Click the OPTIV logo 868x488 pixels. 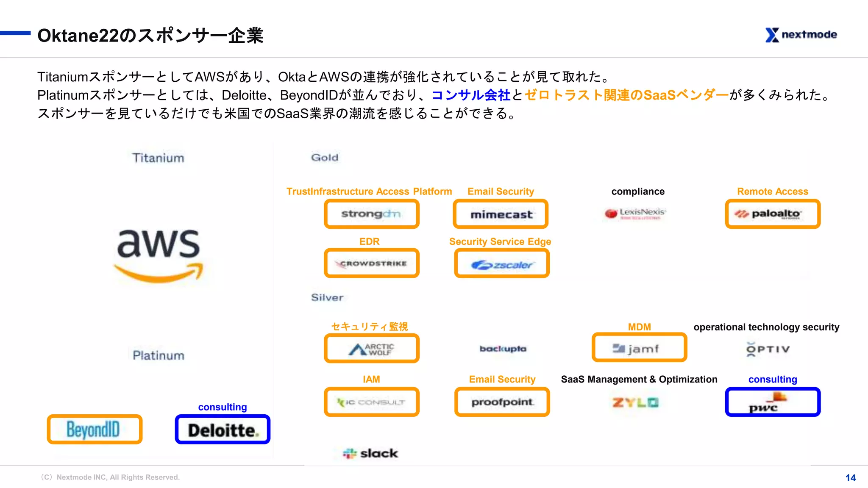point(768,349)
